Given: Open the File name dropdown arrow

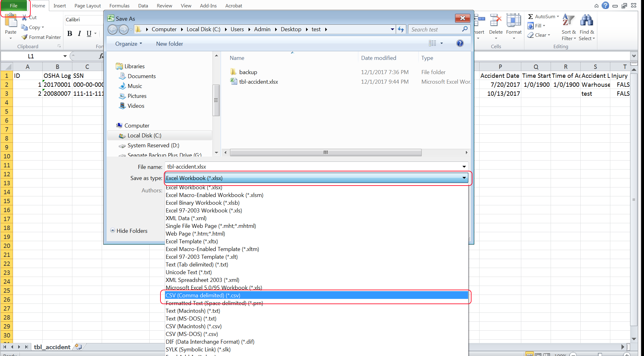Looking at the screenshot, I should (x=464, y=167).
